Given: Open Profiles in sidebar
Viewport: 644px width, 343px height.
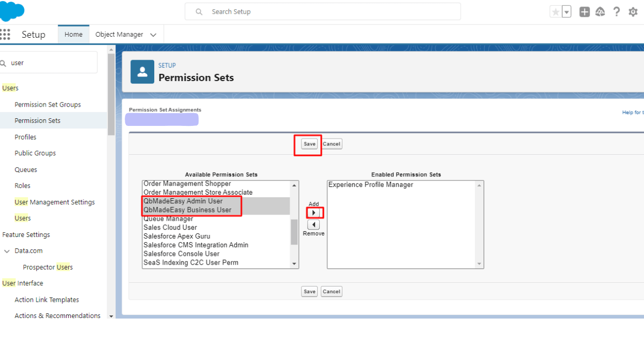Looking at the screenshot, I should click(25, 137).
